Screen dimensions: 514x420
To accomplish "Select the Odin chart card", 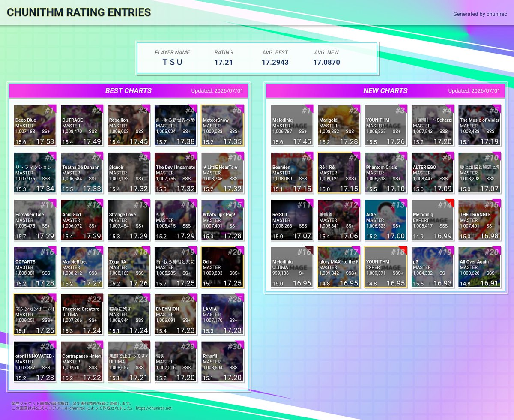I will coord(222,267).
